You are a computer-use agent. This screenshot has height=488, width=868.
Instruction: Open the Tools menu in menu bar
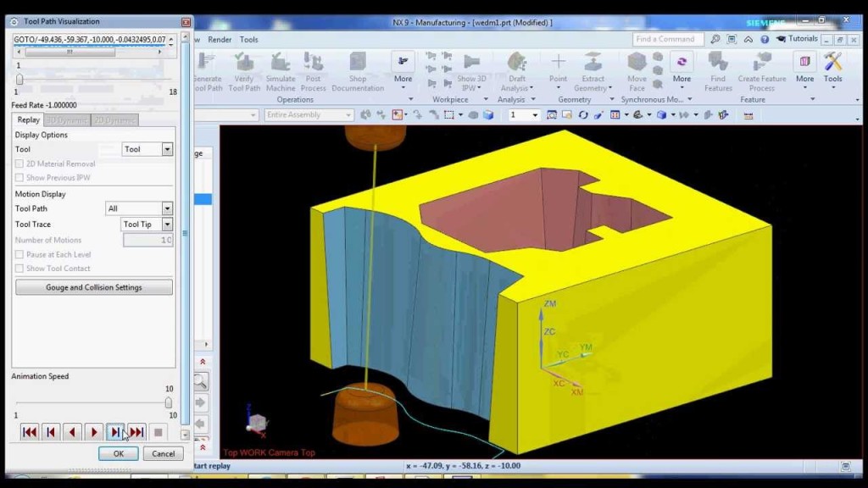(248, 40)
